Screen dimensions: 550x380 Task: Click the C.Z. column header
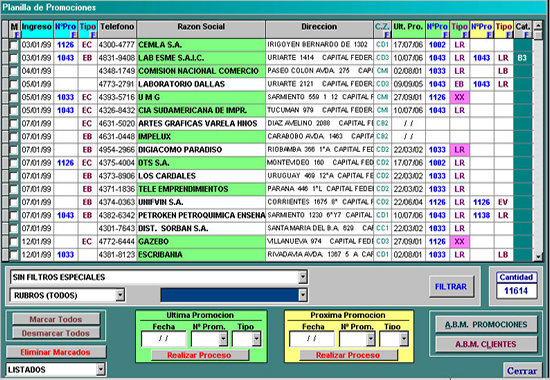pos(382,29)
